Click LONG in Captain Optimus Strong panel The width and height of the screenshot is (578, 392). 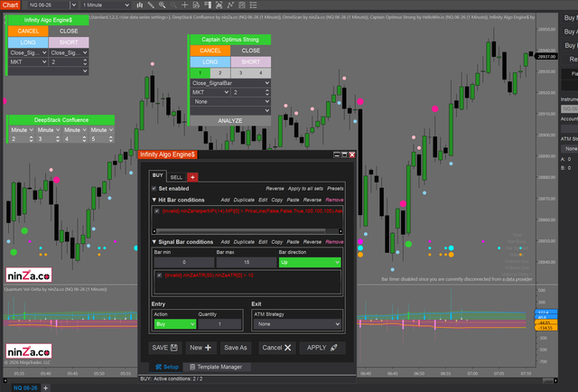[x=210, y=62]
